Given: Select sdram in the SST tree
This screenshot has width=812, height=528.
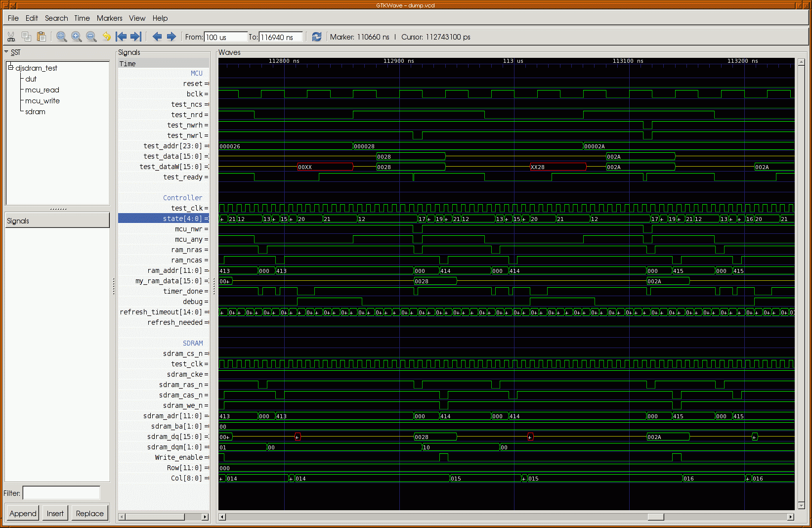Looking at the screenshot, I should [35, 112].
